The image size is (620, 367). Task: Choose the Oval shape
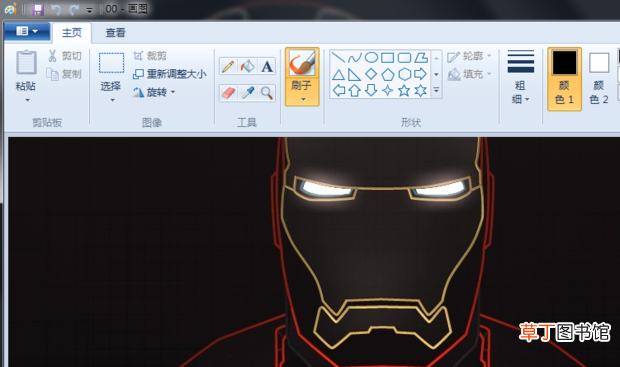point(371,58)
